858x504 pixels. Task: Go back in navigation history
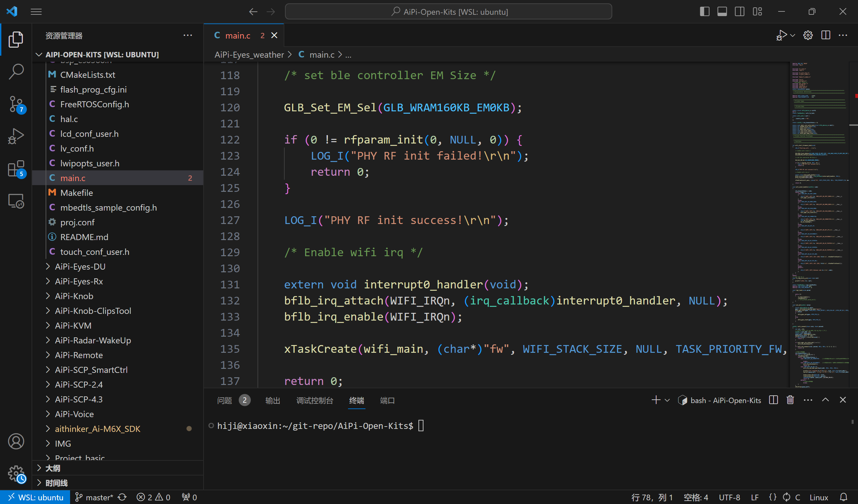coord(253,12)
